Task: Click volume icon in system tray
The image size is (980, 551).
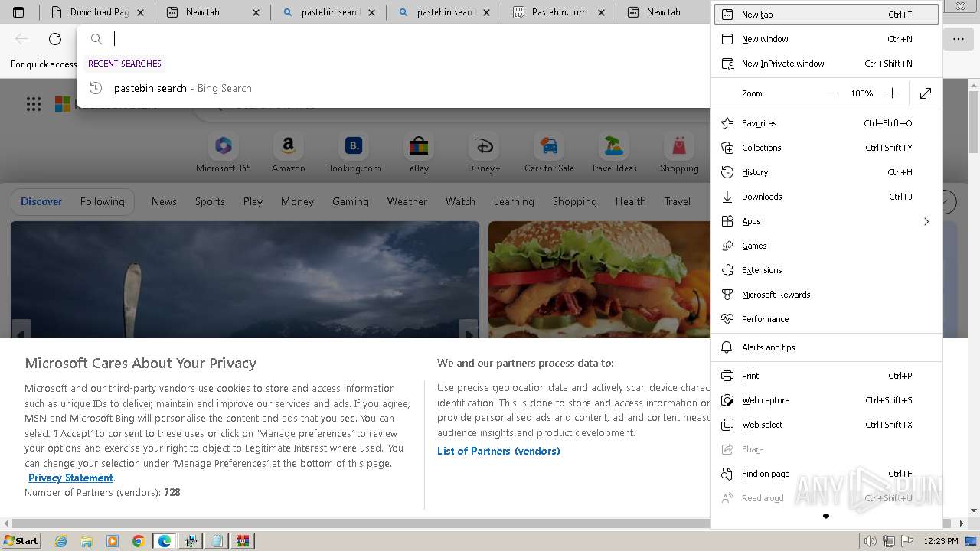Action: [x=871, y=541]
